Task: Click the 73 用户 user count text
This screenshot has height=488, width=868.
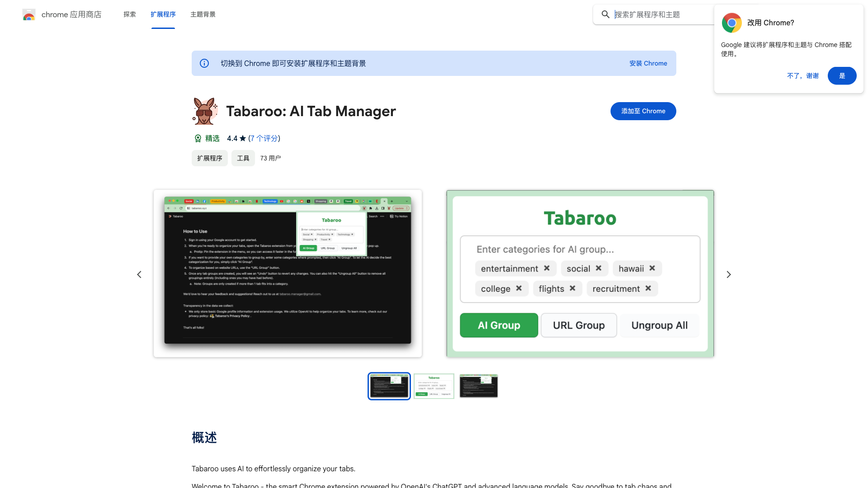Action: coord(270,158)
